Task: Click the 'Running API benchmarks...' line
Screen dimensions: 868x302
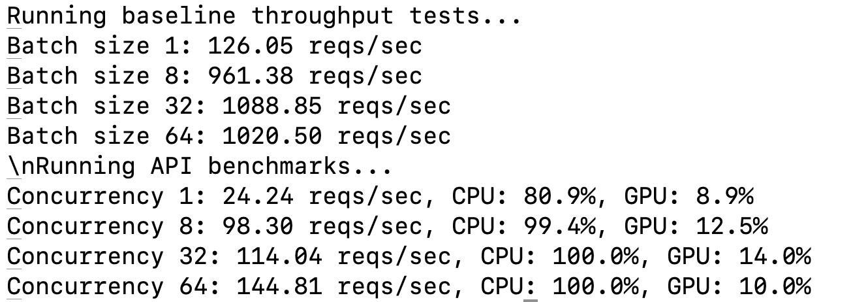Action: (x=200, y=166)
